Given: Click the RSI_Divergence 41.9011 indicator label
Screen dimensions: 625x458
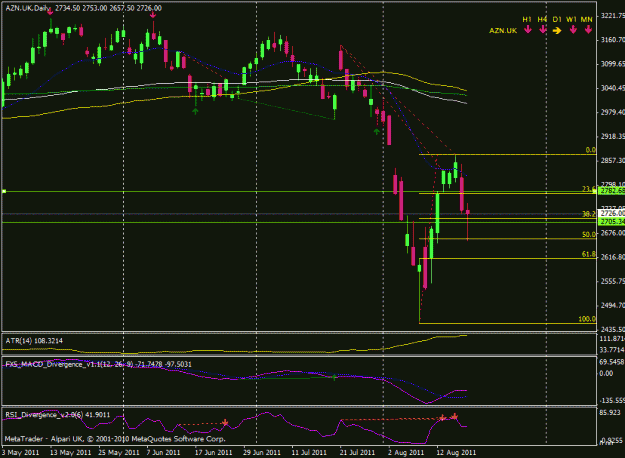Looking at the screenshot, I should 58,415.
